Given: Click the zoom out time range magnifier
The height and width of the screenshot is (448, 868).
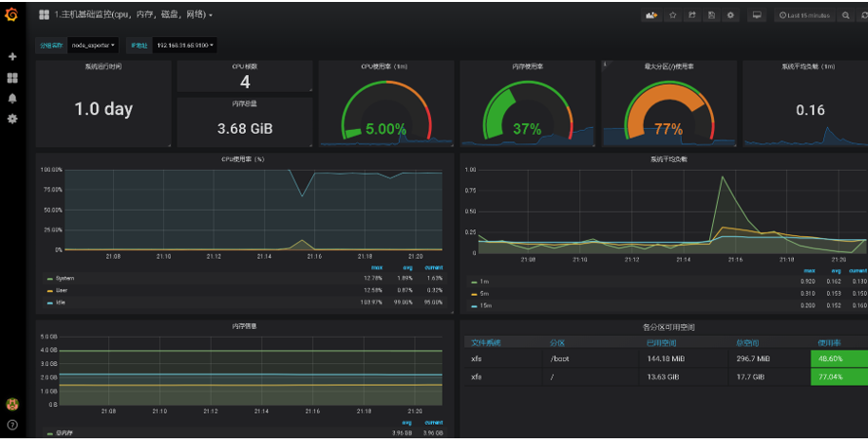Looking at the screenshot, I should [846, 16].
